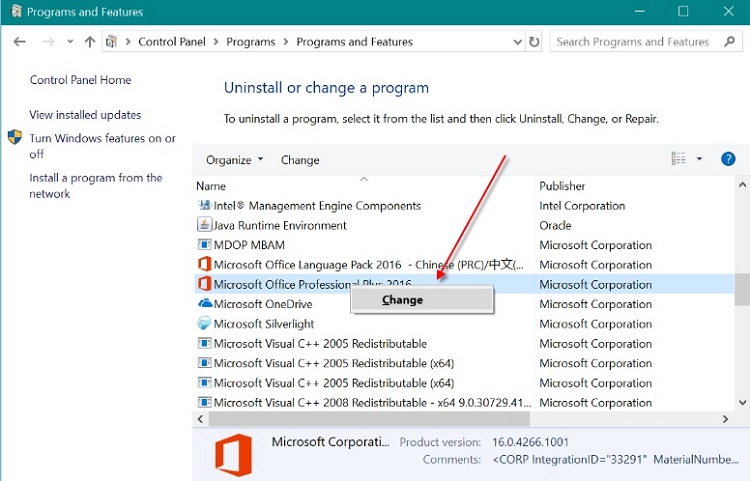Expand the address bar history dropdown
Image resolution: width=750 pixels, height=481 pixels.
(x=517, y=42)
